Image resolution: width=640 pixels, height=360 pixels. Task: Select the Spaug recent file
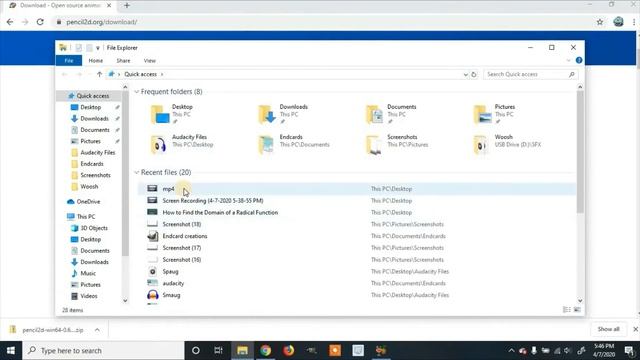[357, 272]
